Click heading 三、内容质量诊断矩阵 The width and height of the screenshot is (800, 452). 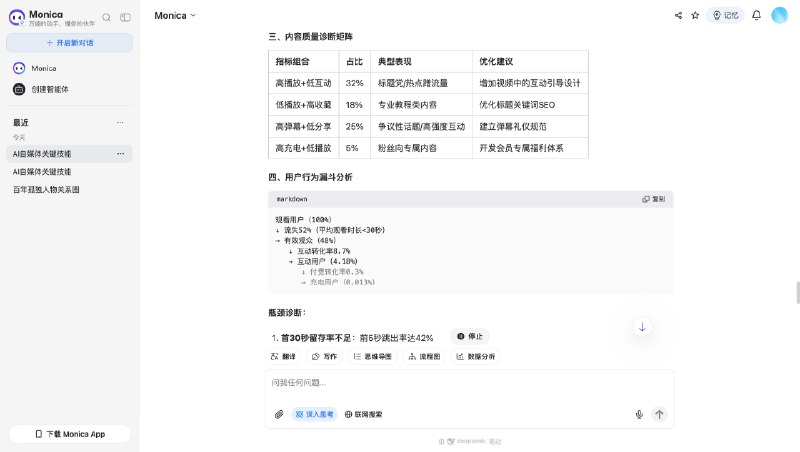[310, 37]
